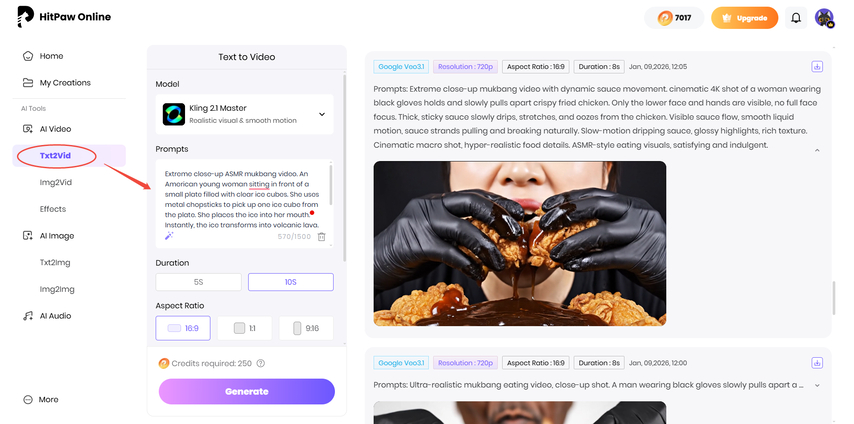Expand the second truncated prompt text
The width and height of the screenshot is (854, 424).
(x=817, y=385)
